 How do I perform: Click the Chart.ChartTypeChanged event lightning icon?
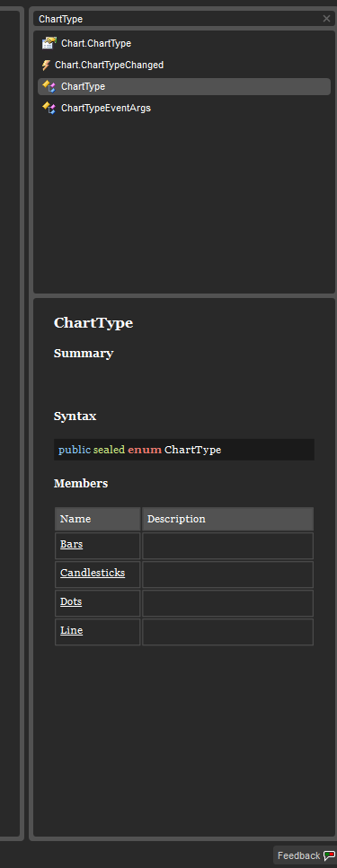46,66
